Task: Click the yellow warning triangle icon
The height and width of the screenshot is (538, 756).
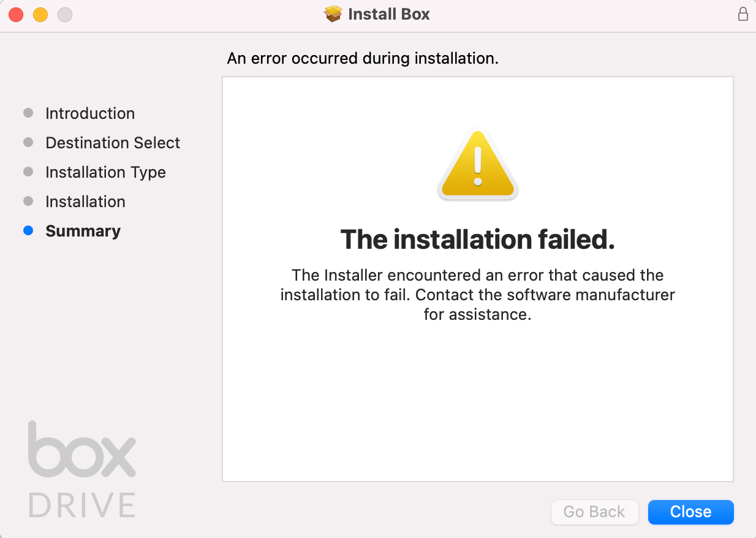Action: pyautogui.click(x=478, y=164)
